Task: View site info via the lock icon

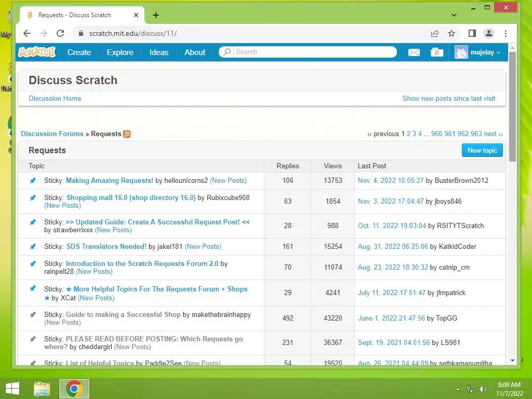Action: pos(81,33)
